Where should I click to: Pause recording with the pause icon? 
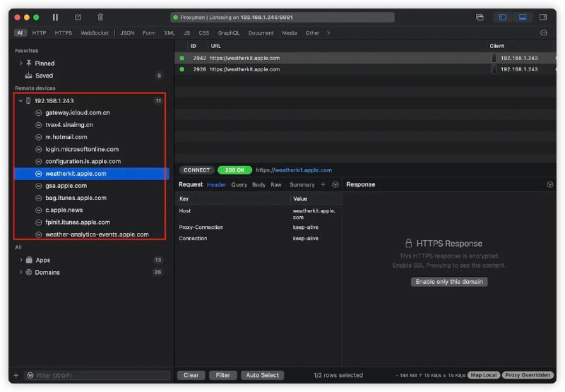[x=55, y=17]
